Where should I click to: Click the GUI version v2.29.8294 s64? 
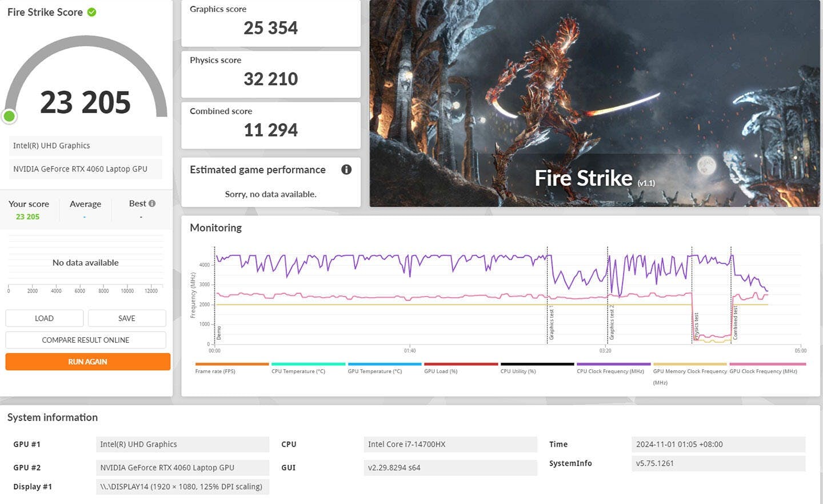point(450,467)
